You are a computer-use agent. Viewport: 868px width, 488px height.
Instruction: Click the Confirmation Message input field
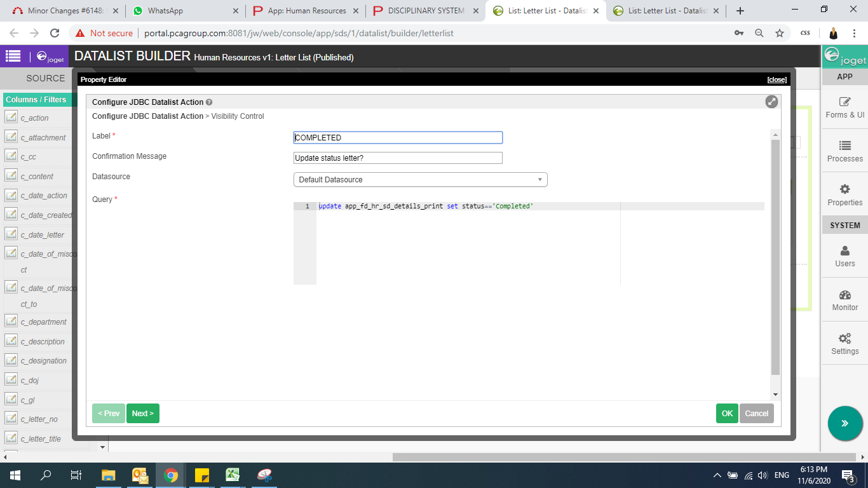[398, 158]
